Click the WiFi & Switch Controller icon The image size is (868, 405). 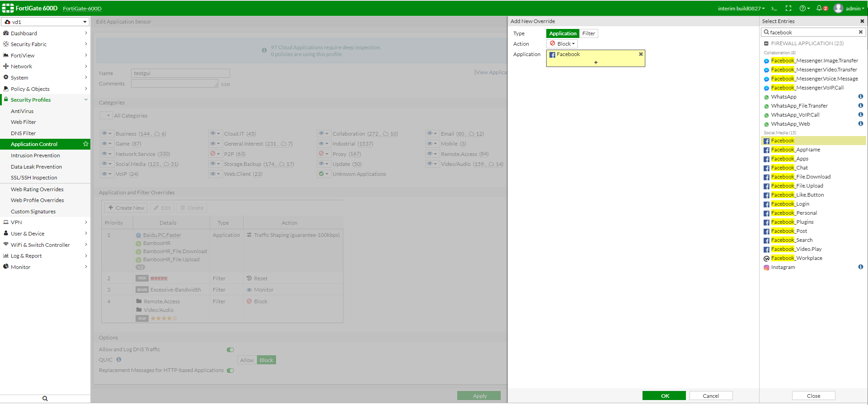point(6,245)
